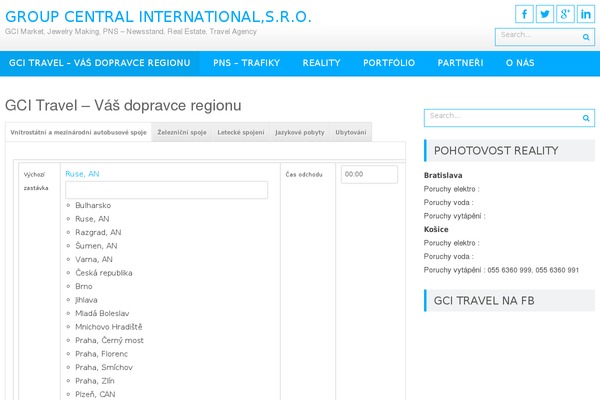Click the Košice heading in the sidebar
600x400 pixels.
436,229
